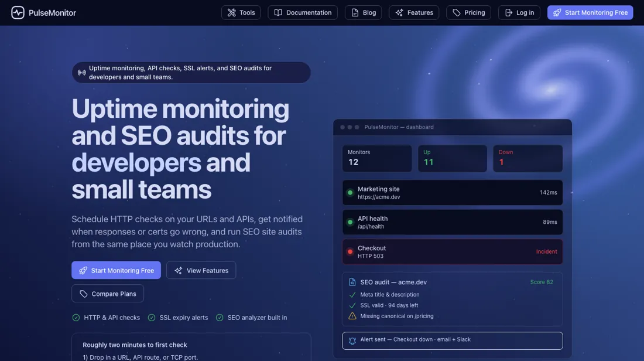Click the bell icon in the alert banner

[352, 341]
